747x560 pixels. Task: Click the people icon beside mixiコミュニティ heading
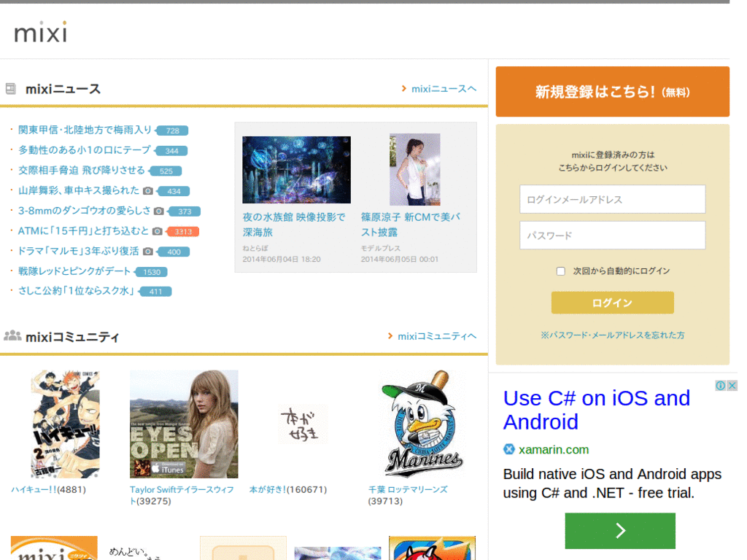(x=11, y=336)
